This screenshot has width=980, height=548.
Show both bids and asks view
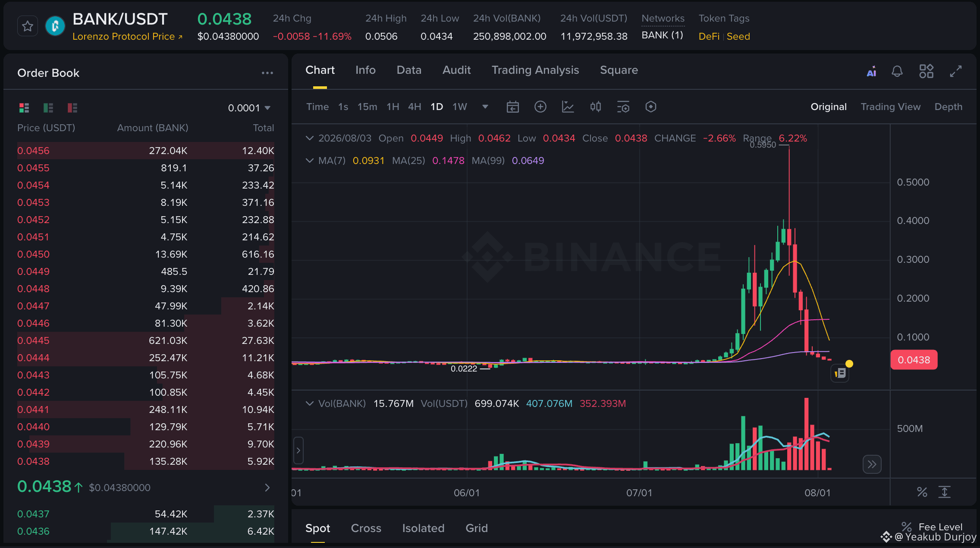pyautogui.click(x=24, y=107)
